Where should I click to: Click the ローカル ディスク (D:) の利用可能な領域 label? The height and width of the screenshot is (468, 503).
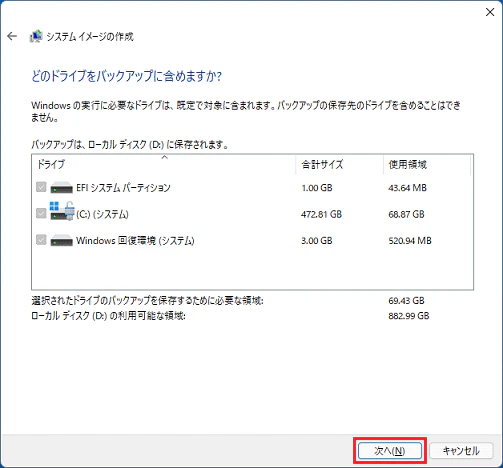(x=108, y=316)
